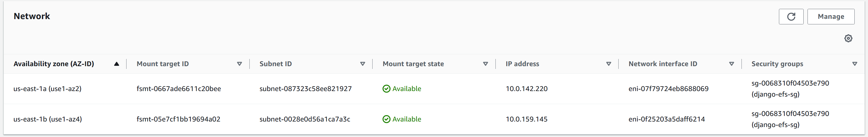This screenshot has height=137, width=868.
Task: Click the Availability zone (AZ-ID) header
Action: tap(54, 64)
